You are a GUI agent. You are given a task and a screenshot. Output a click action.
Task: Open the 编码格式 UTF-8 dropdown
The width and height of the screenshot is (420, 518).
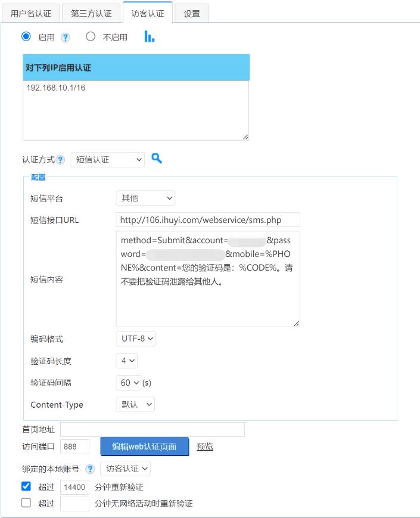136,339
